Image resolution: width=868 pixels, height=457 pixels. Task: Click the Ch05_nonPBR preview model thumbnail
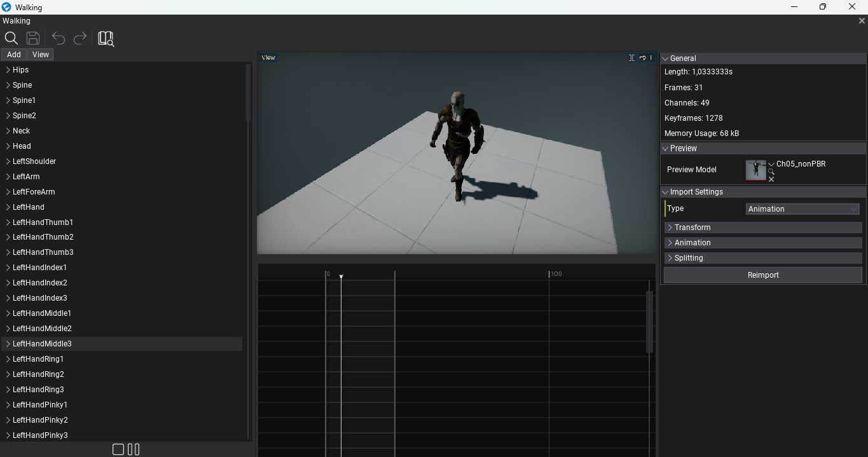[755, 170]
